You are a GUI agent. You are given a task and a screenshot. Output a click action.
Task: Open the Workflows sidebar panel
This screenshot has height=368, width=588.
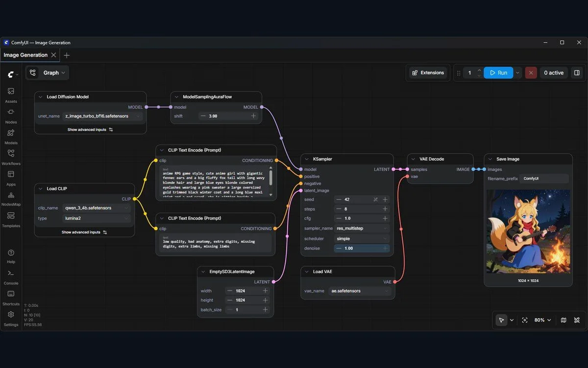pyautogui.click(x=11, y=157)
